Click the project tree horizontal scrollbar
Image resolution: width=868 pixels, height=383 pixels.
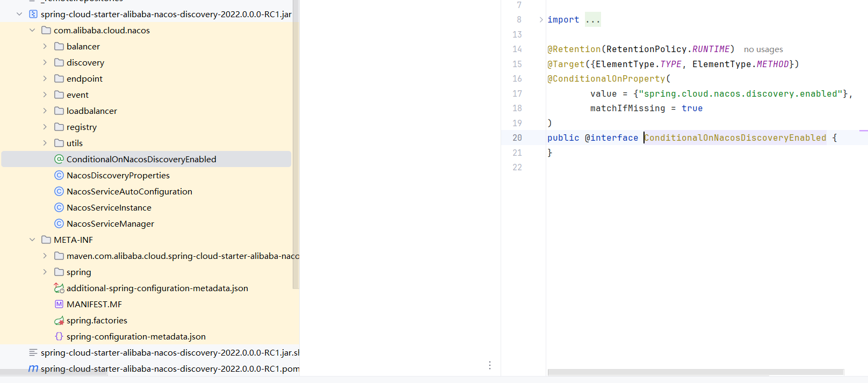pos(54,373)
